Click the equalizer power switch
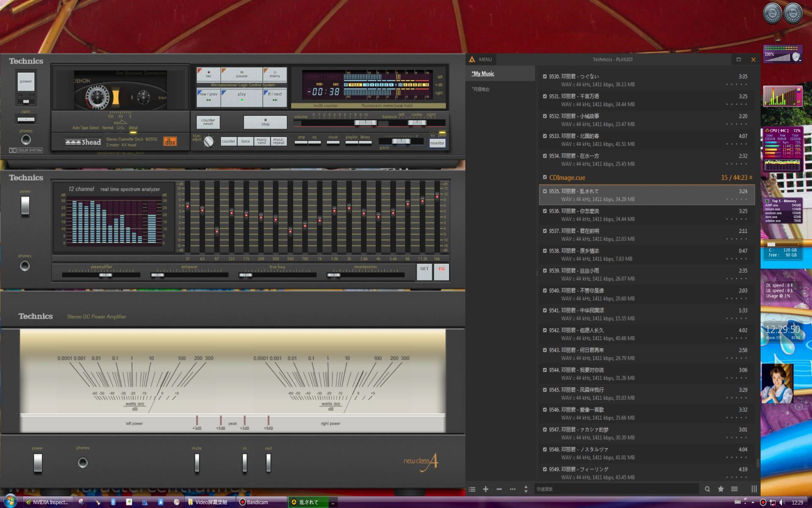The width and height of the screenshot is (812, 508). pyautogui.click(x=25, y=205)
